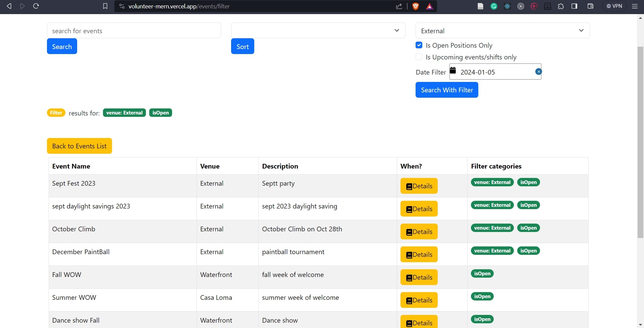The height and width of the screenshot is (328, 644).
Task: Open the Brave Shields lion icon
Action: pyautogui.click(x=416, y=6)
